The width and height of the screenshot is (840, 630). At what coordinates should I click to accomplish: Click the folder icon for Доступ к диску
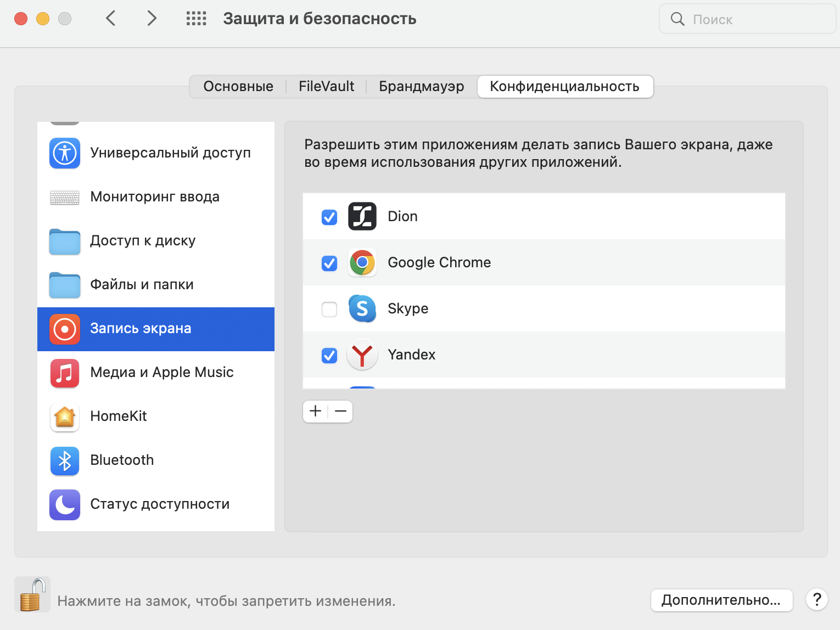pos(65,241)
